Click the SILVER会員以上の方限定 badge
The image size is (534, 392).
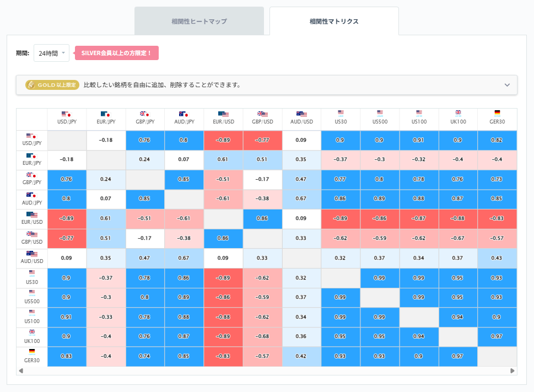116,53
